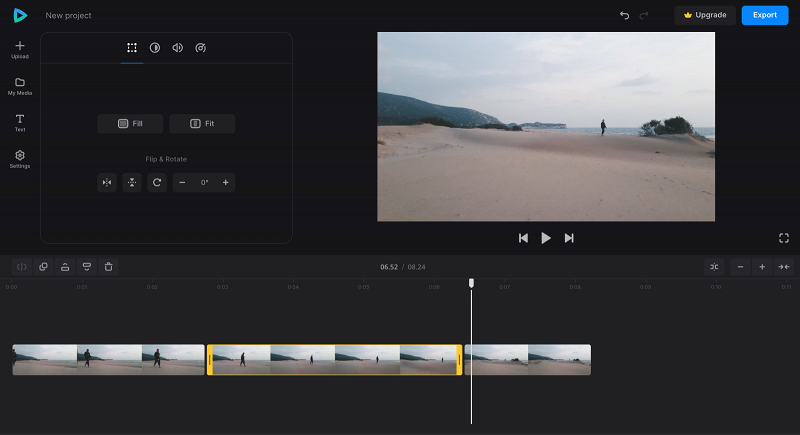
Task: Decrease the rotation angle with minus
Action: coord(182,183)
